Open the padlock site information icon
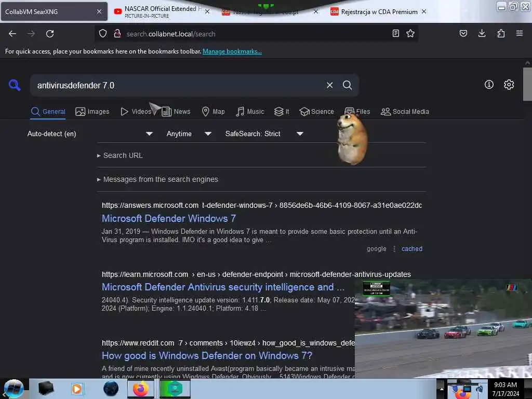 (x=117, y=33)
